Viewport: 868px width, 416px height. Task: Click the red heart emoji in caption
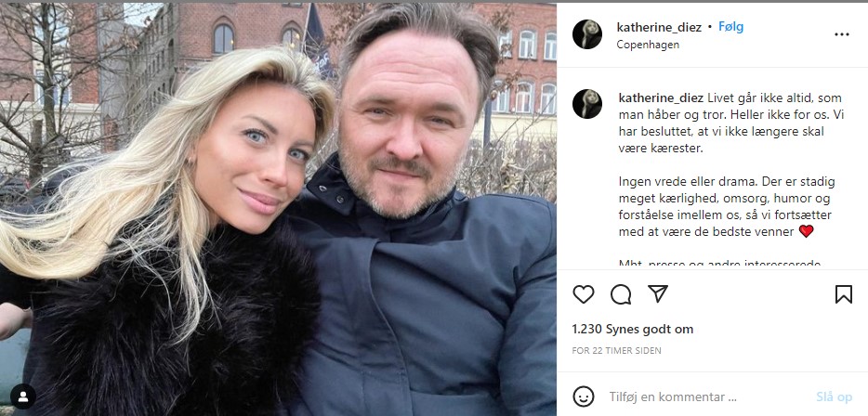pyautogui.click(x=806, y=232)
